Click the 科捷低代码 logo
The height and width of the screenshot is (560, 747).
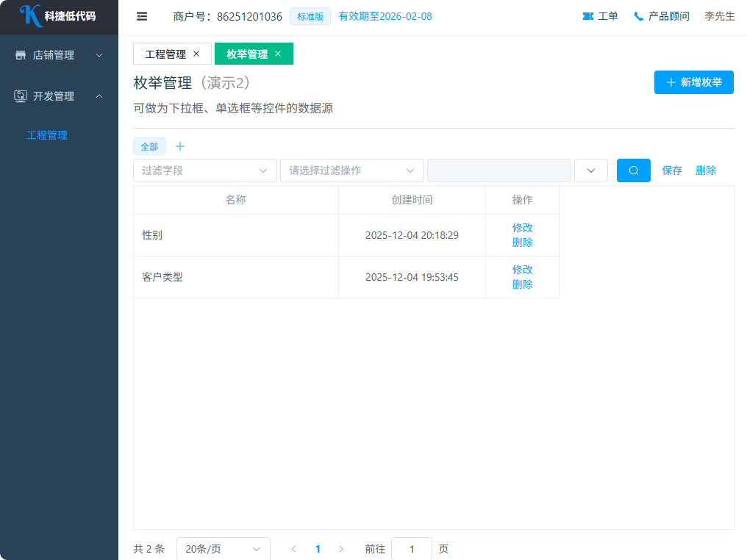click(x=59, y=16)
